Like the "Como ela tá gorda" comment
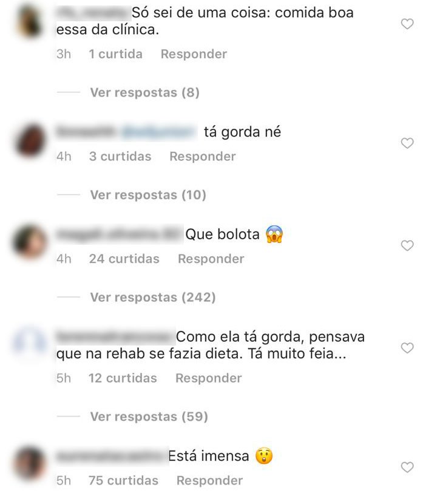This screenshot has height=504, width=437. tap(407, 348)
